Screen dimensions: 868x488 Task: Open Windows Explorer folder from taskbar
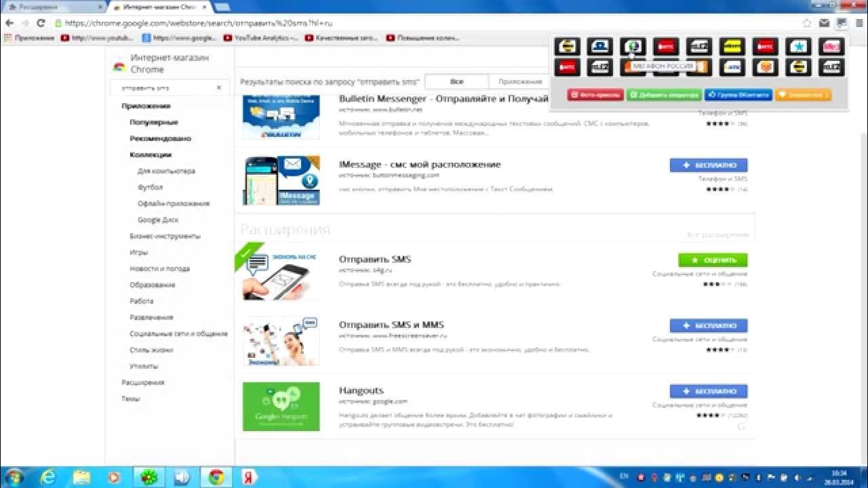81,477
